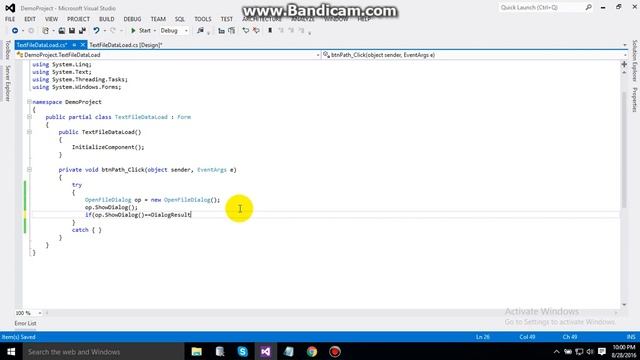Open the VIEW menu
This screenshot has height=360, width=640.
[x=51, y=19]
